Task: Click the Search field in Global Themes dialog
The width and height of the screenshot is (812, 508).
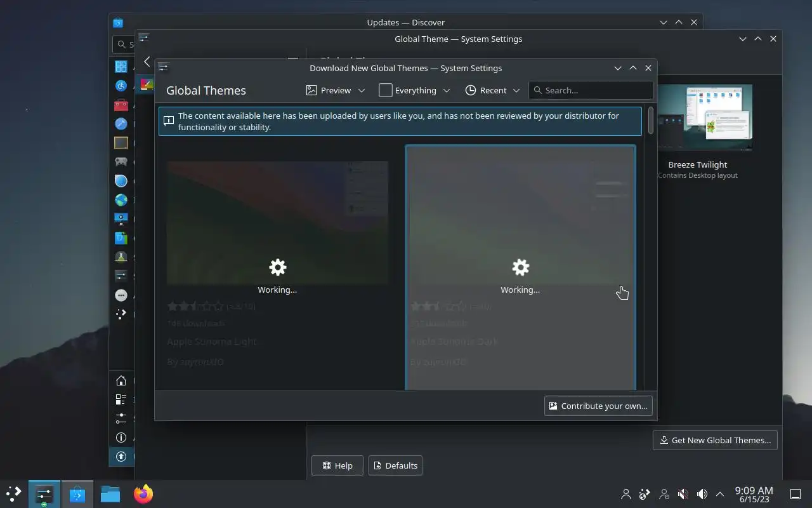Action: pyautogui.click(x=591, y=90)
